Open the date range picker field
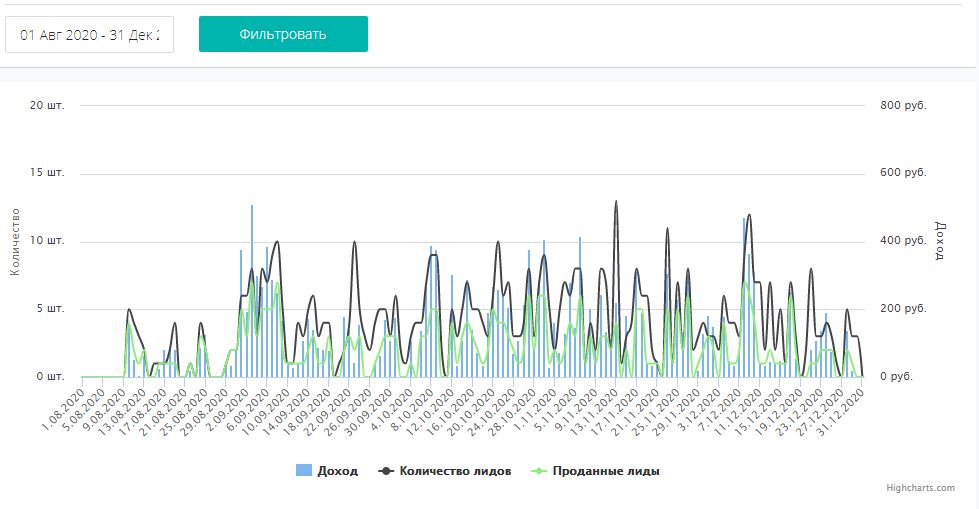The width and height of the screenshot is (979, 509). click(90, 34)
